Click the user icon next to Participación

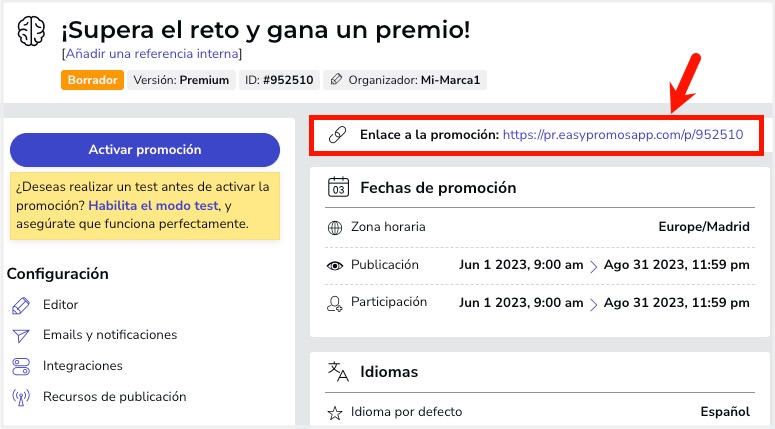click(x=335, y=303)
